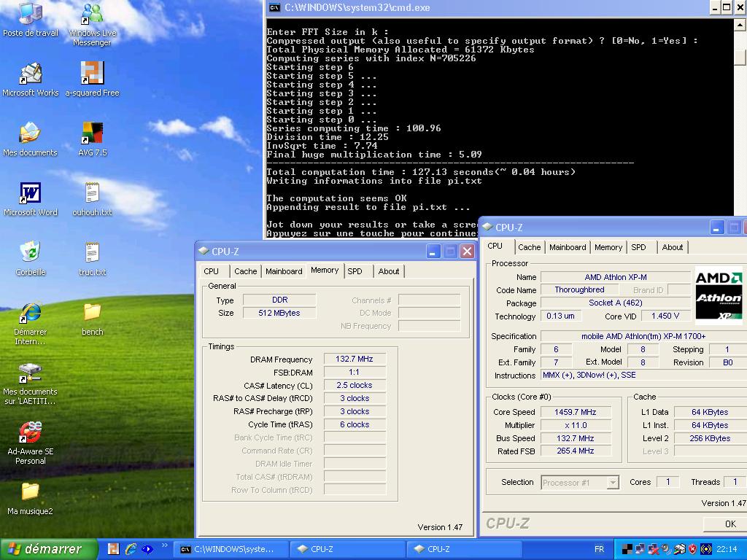
Task: Click AMD Athlon XP logo image
Action: point(719,296)
